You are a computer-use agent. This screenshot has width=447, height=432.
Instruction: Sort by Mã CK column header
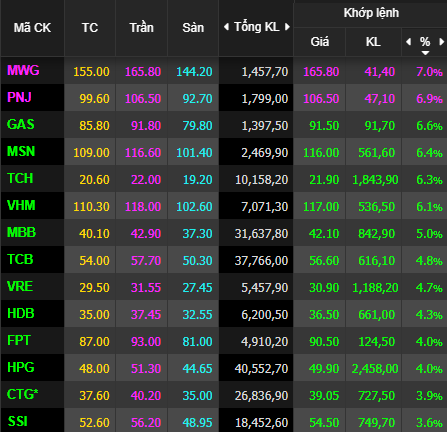click(x=32, y=28)
